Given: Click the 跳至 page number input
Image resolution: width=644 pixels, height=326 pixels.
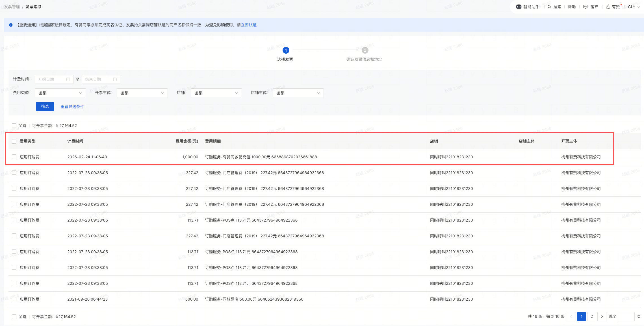Looking at the screenshot, I should coord(626,316).
